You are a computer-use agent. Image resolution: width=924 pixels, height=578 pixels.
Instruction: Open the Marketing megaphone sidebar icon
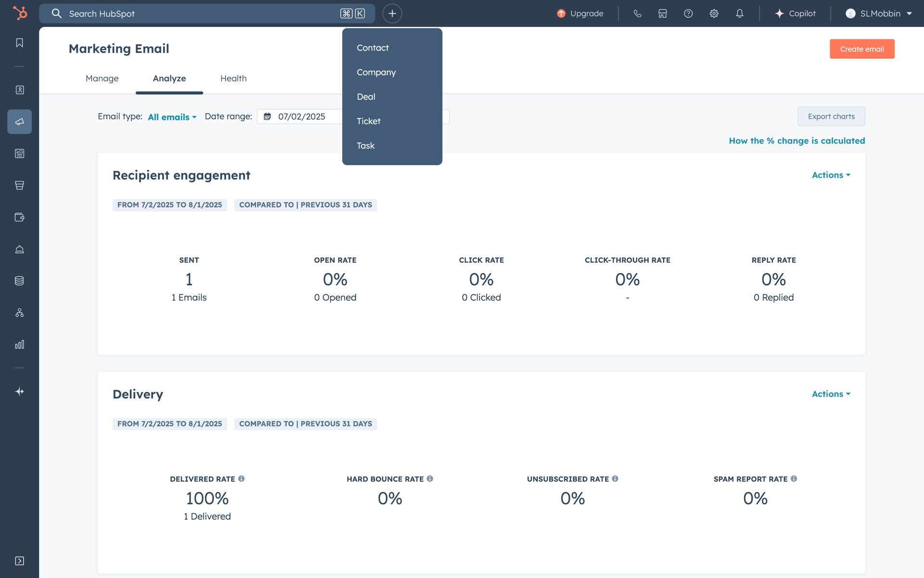(19, 122)
